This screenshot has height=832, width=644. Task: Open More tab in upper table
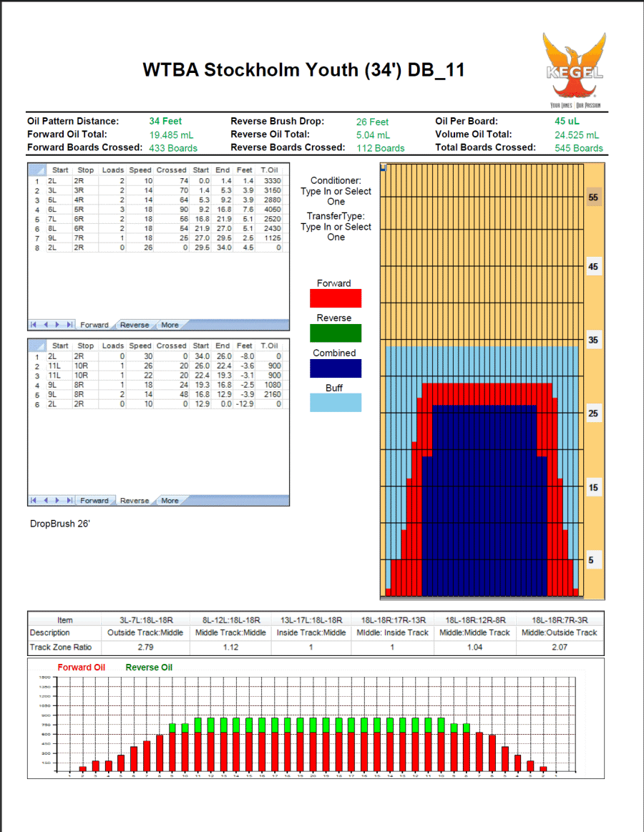(170, 325)
